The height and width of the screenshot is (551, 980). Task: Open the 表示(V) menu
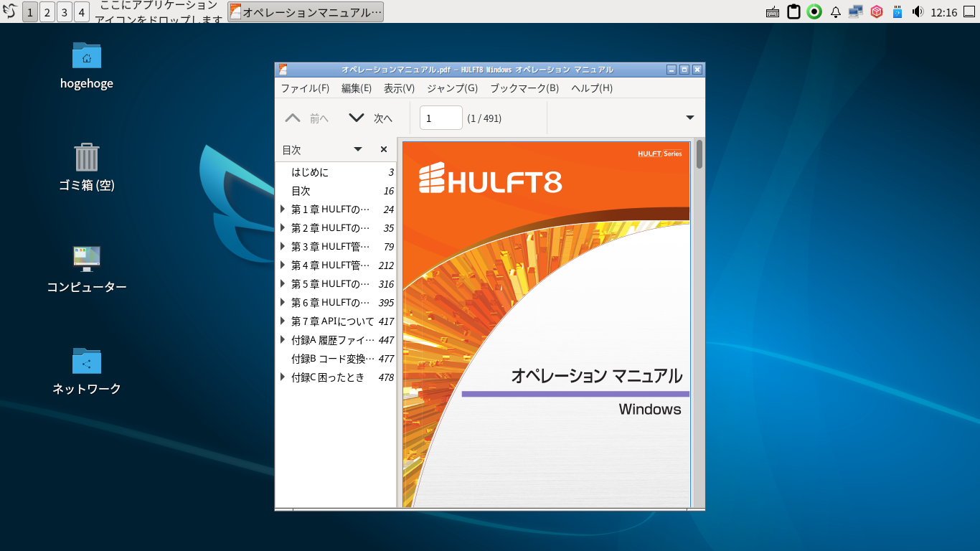399,88
